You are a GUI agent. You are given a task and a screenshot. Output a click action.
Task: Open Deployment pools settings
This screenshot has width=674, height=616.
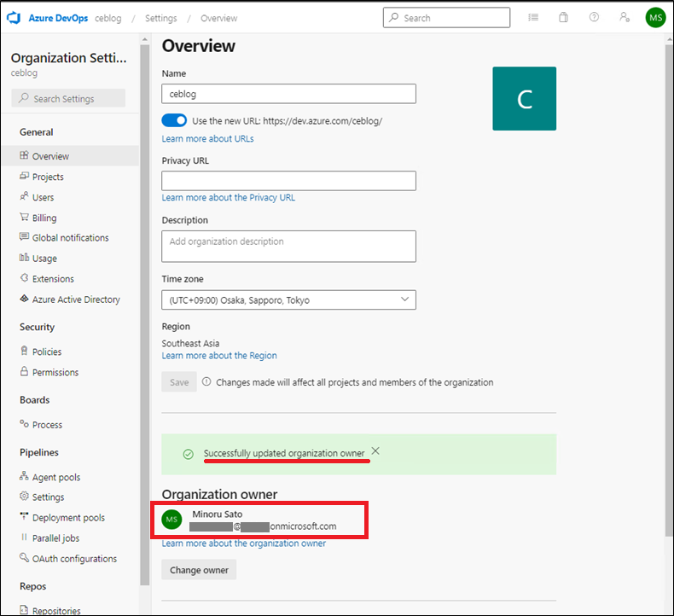68,518
